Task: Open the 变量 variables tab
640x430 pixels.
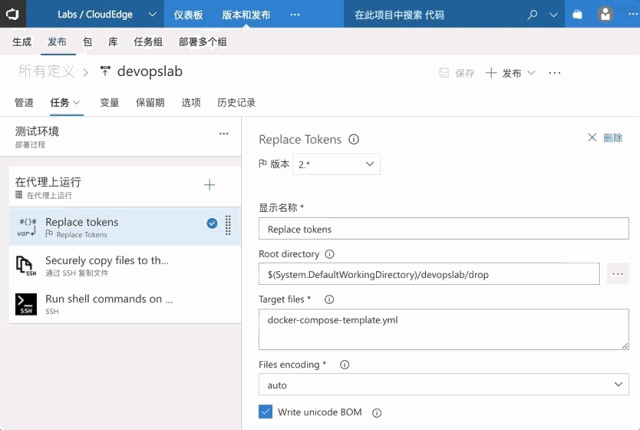Action: pos(109,103)
